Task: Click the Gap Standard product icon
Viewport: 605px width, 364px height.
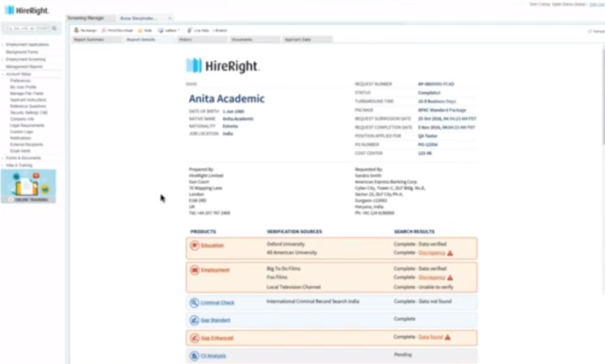Action: pyautogui.click(x=194, y=320)
